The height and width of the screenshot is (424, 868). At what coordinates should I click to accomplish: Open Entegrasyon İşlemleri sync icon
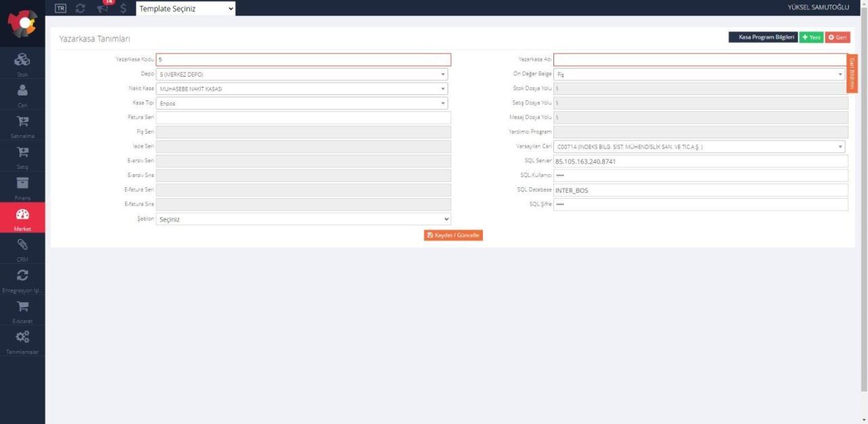tap(22, 276)
